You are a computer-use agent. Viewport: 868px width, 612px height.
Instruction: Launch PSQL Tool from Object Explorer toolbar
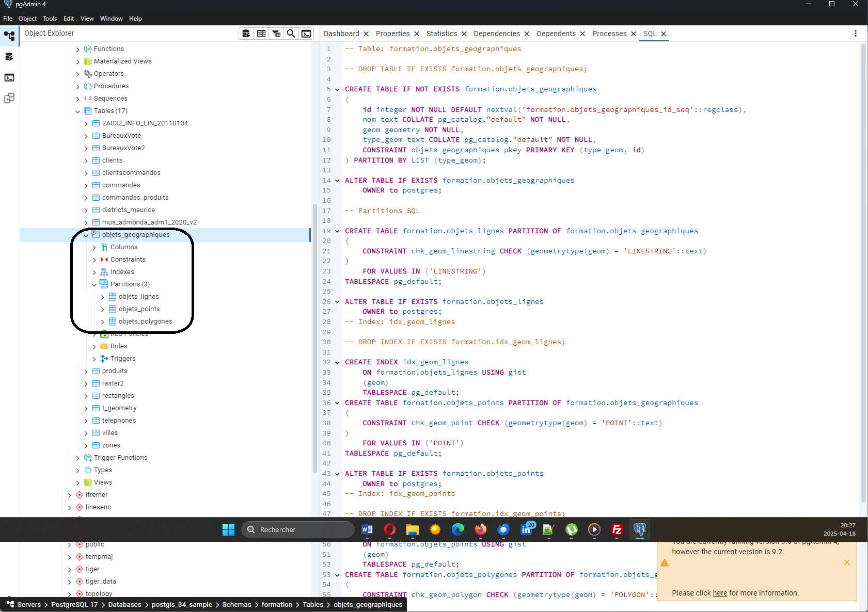pos(306,34)
